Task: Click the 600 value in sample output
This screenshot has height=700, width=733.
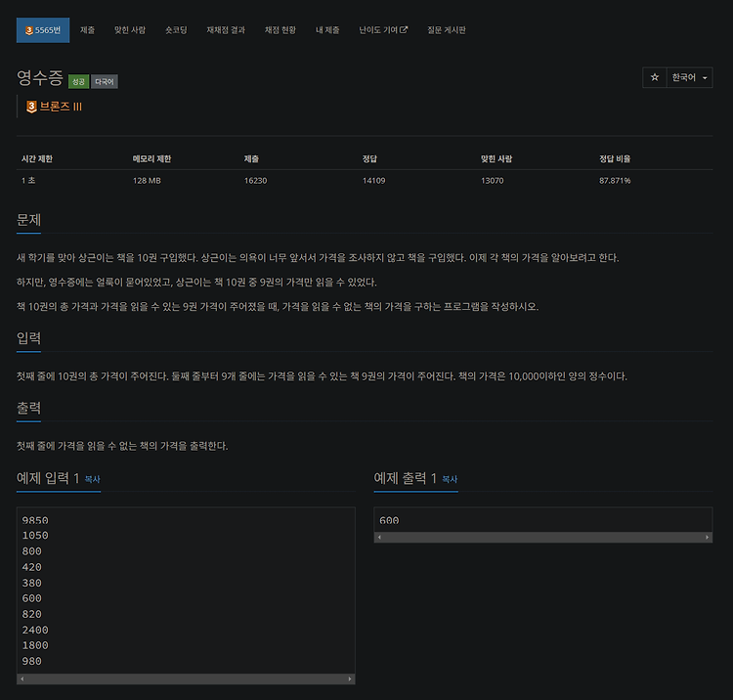Action: pos(389,520)
